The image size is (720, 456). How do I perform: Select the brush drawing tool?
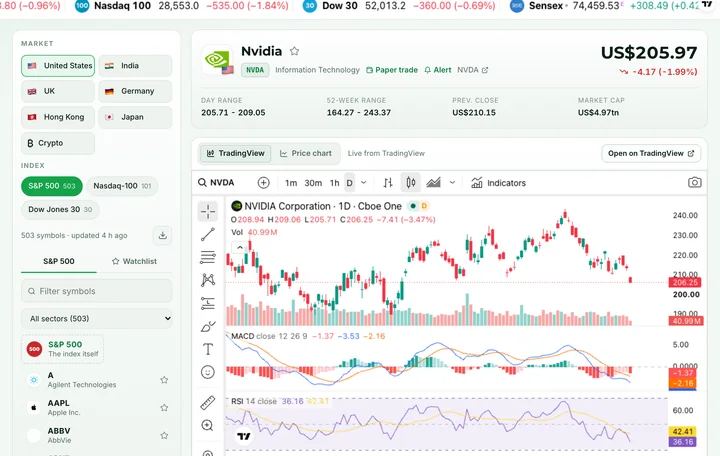click(x=208, y=327)
